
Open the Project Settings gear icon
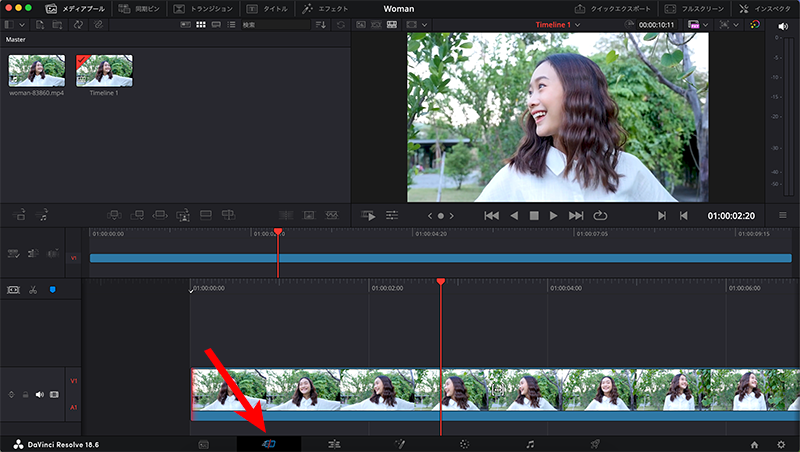[x=781, y=444]
